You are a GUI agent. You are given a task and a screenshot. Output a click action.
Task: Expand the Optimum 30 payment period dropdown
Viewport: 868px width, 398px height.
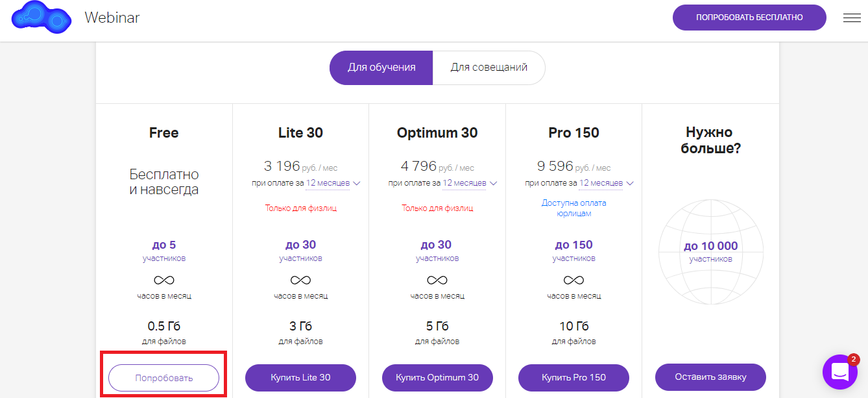point(470,183)
